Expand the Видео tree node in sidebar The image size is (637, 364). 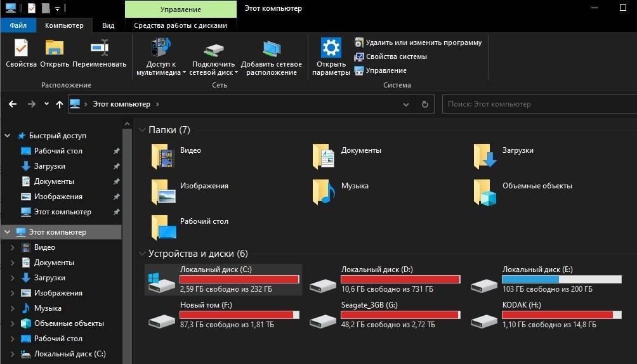13,247
